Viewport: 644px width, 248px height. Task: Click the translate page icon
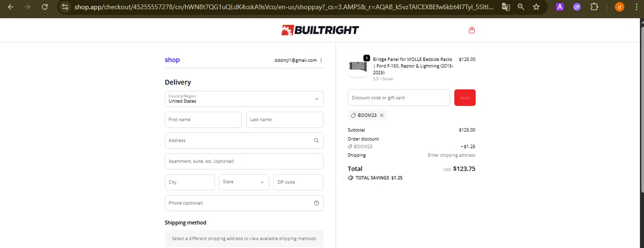click(x=506, y=7)
